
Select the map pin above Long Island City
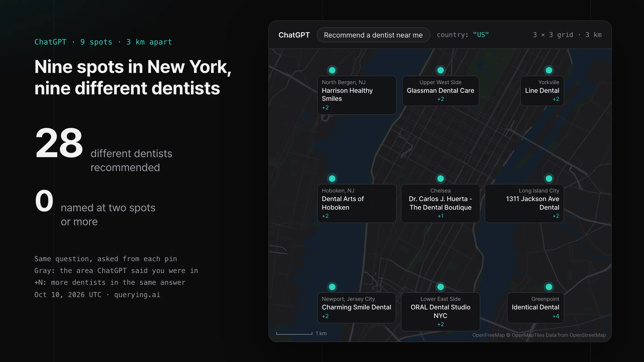tap(549, 179)
